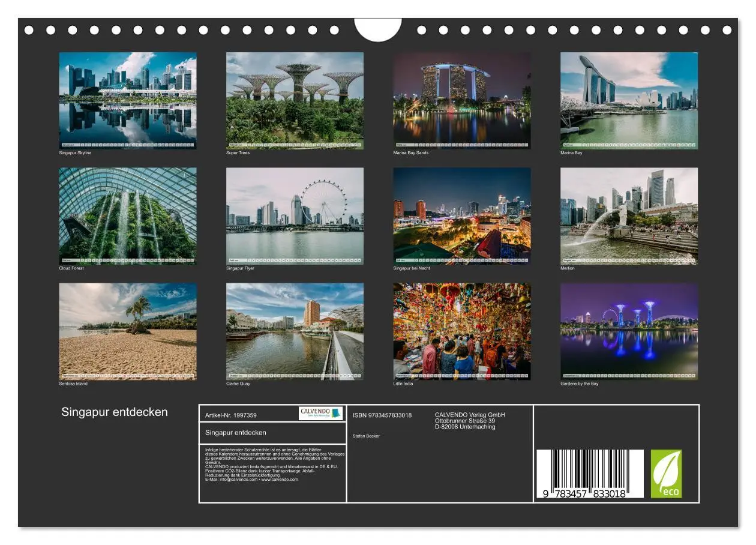756x545 pixels.
Task: Click 'D-82008 Unterhaching' text
Action: [465, 427]
